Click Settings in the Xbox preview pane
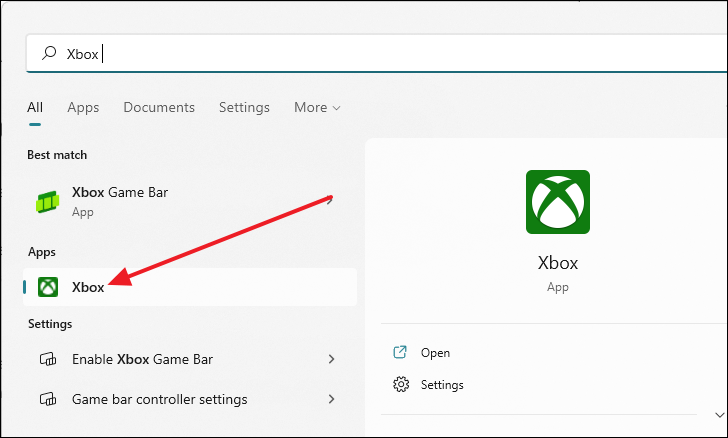The image size is (728, 438). [442, 385]
